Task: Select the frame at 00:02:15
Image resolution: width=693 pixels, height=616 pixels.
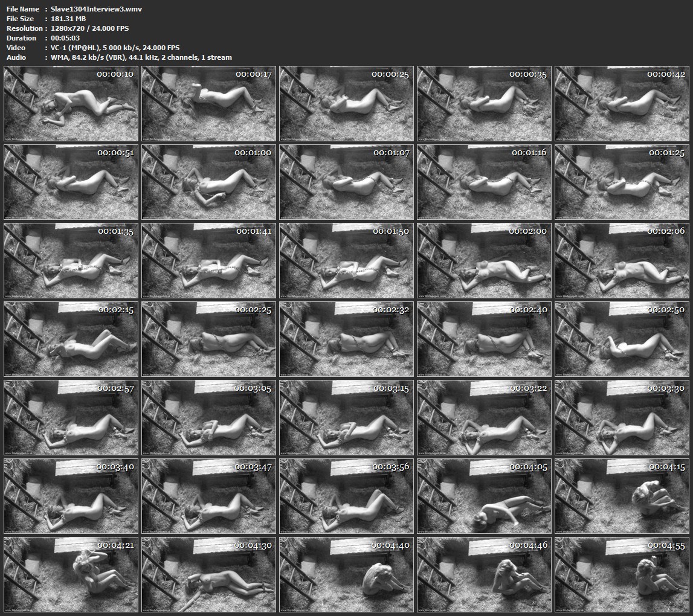Action: (x=71, y=339)
